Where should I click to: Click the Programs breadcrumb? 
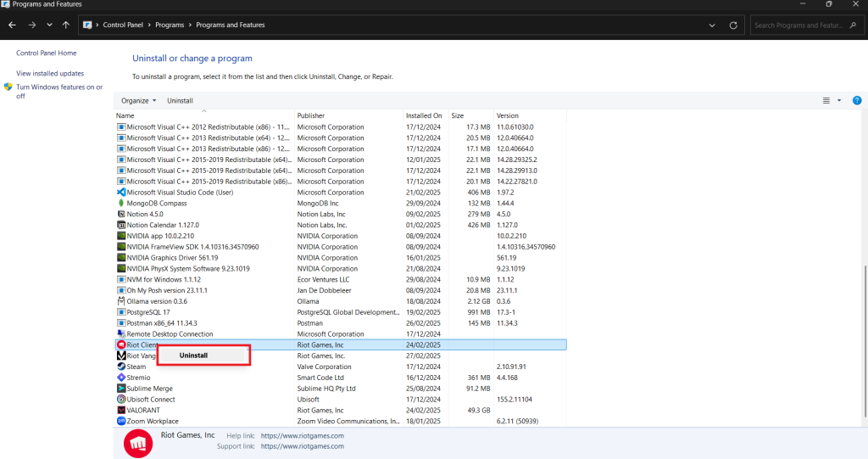[170, 25]
